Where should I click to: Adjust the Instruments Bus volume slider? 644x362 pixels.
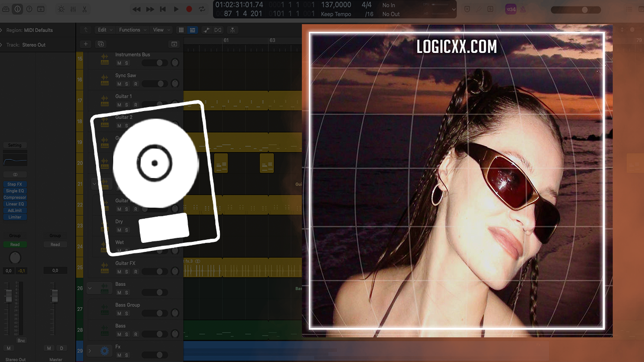pyautogui.click(x=155, y=63)
